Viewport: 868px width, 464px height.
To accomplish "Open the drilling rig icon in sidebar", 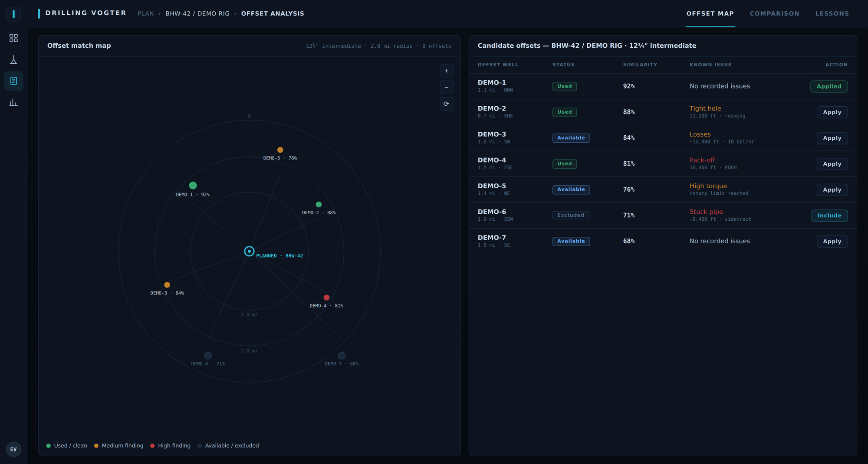I will pos(13,59).
